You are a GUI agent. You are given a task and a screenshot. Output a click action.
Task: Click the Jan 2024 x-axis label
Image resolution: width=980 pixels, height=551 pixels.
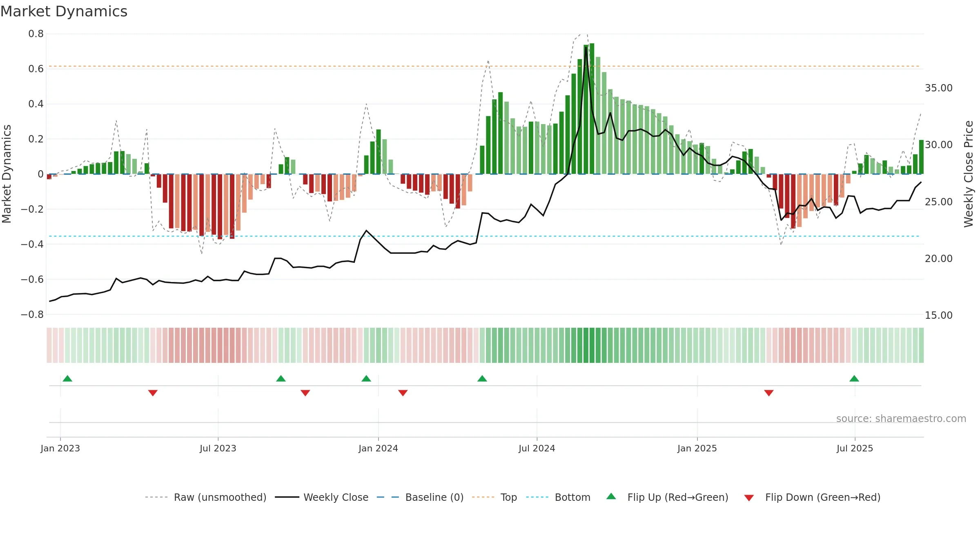pyautogui.click(x=379, y=448)
